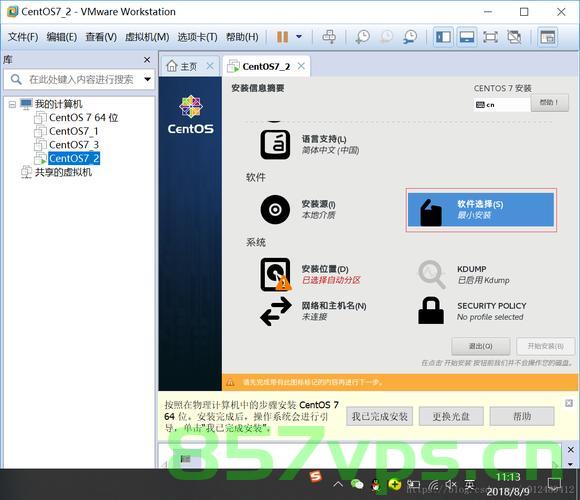
Task: Open the KDUMP settings icon
Action: pos(431,274)
